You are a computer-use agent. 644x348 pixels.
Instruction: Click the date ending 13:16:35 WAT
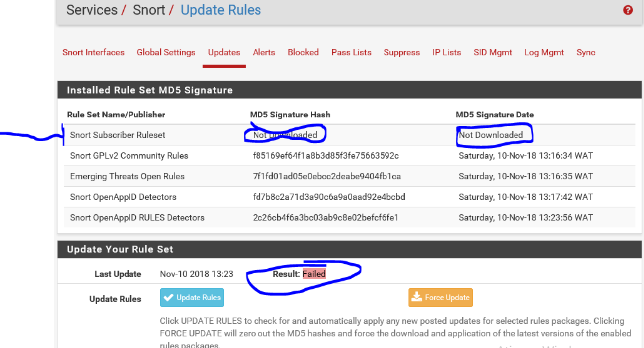click(525, 176)
